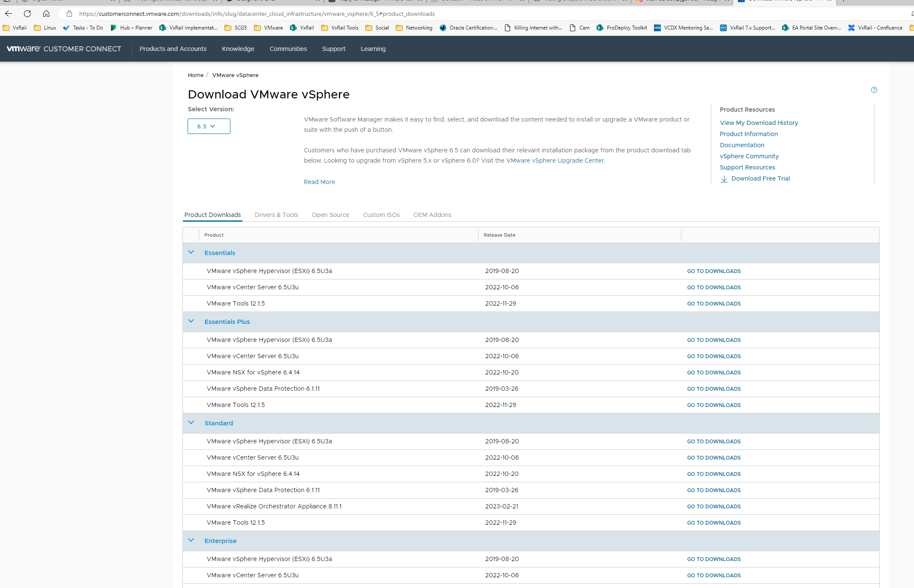Switch to OEM Addons tab
The image size is (914, 588).
433,215
